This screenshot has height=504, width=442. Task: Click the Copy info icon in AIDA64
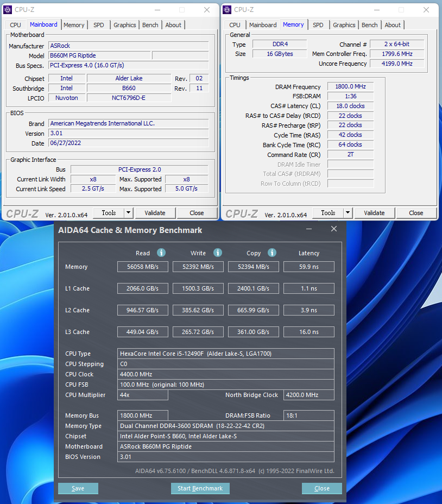coord(272,253)
